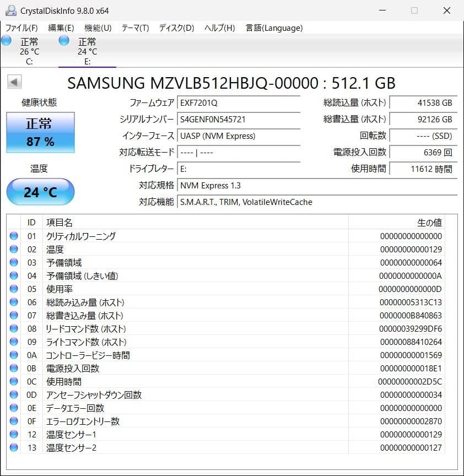Click status orb of row 05 使用率
Image resolution: width=464 pixels, height=476 pixels.
coord(14,289)
